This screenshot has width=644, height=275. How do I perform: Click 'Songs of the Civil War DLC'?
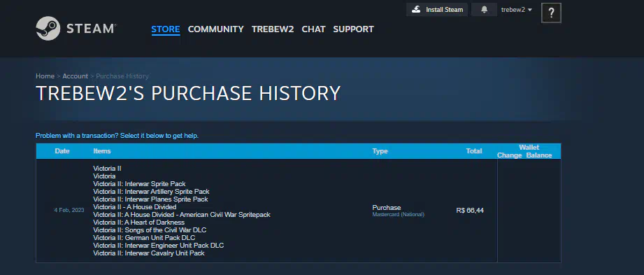click(150, 230)
